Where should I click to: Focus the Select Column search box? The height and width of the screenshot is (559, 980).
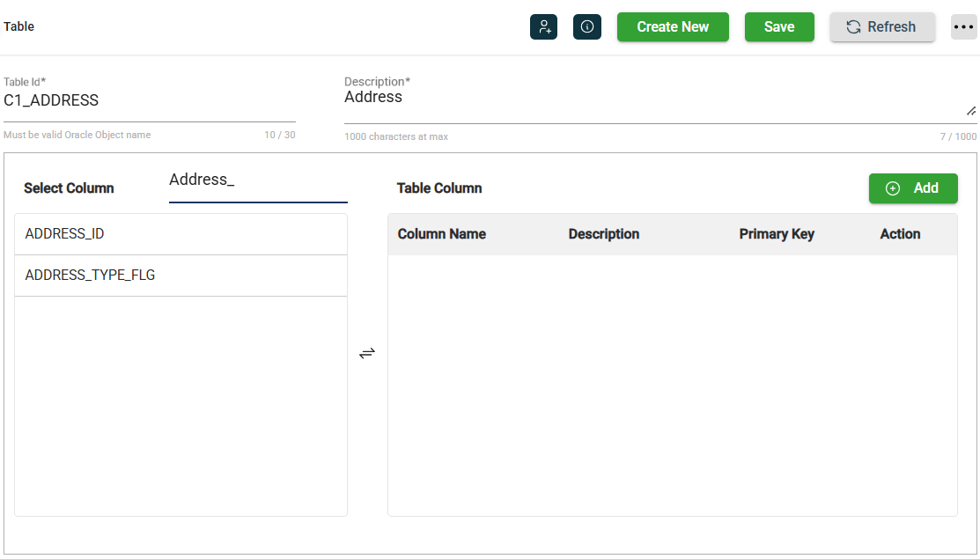click(257, 180)
